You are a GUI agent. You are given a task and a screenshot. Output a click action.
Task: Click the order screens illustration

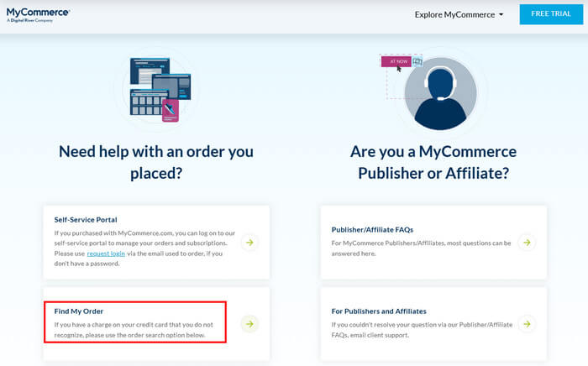click(160, 90)
